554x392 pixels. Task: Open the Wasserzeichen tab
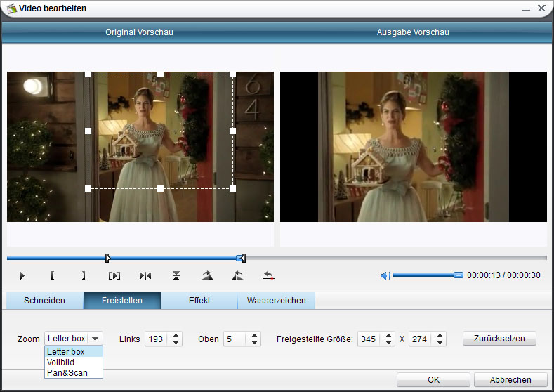pyautogui.click(x=276, y=301)
